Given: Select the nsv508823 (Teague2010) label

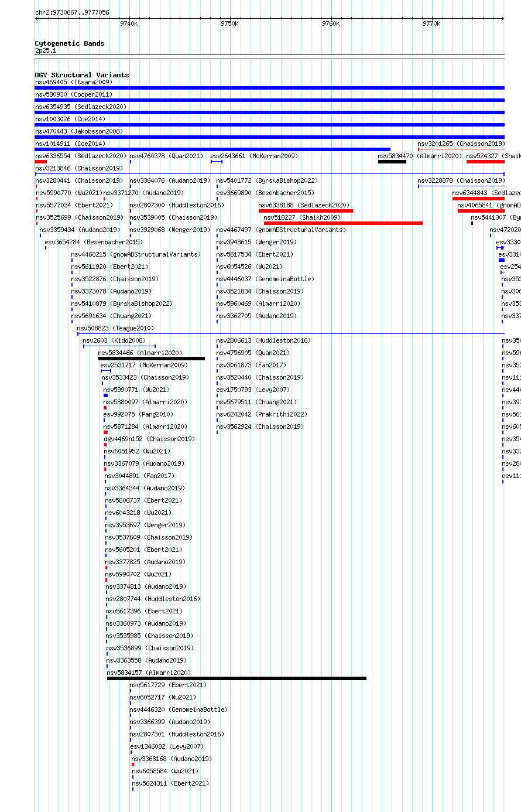Looking at the screenshot, I should pos(116,328).
